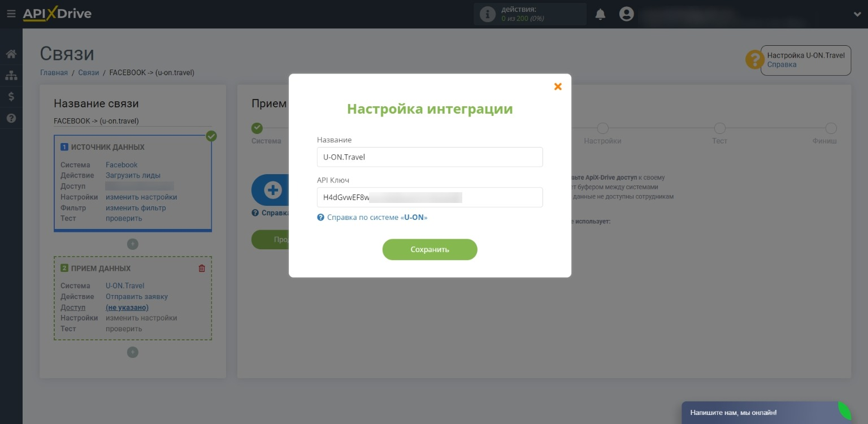Expand the account dropdown chevron

857,15
